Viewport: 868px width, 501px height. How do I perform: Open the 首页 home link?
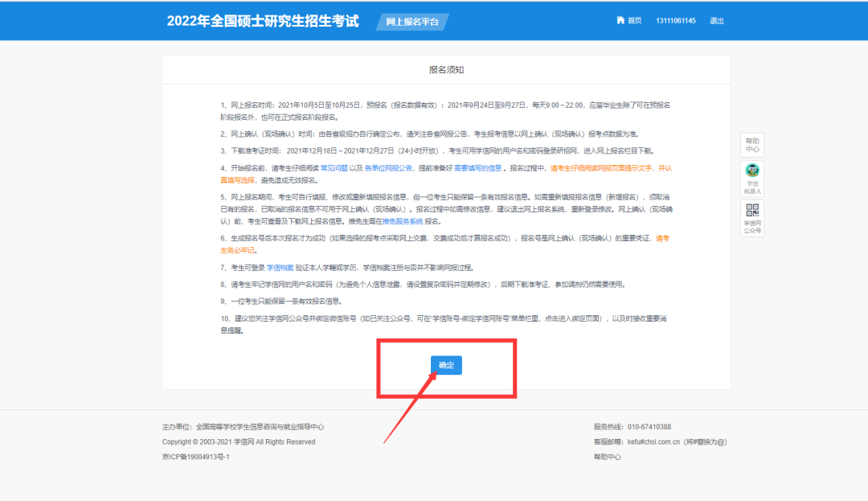coord(634,20)
